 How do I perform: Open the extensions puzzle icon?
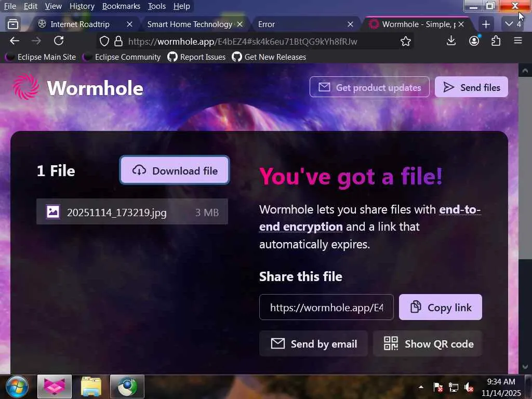[496, 41]
